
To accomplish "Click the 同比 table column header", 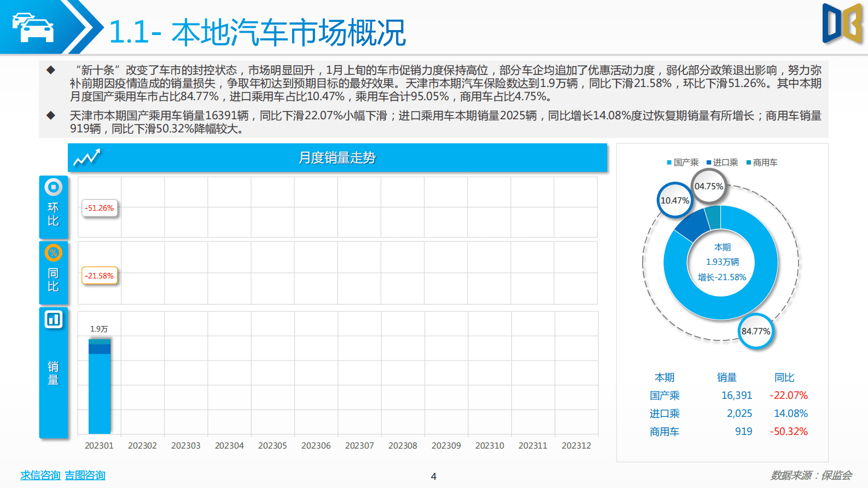I will click(x=784, y=377).
